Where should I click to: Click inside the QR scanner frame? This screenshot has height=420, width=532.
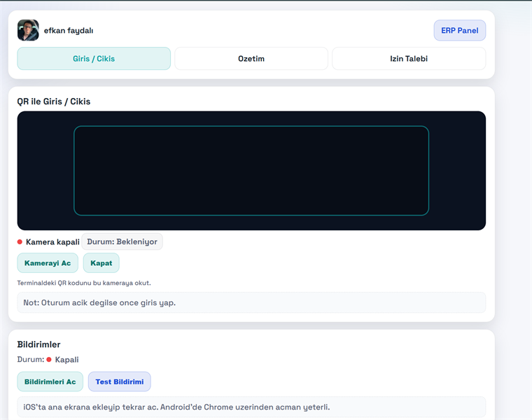coord(251,171)
